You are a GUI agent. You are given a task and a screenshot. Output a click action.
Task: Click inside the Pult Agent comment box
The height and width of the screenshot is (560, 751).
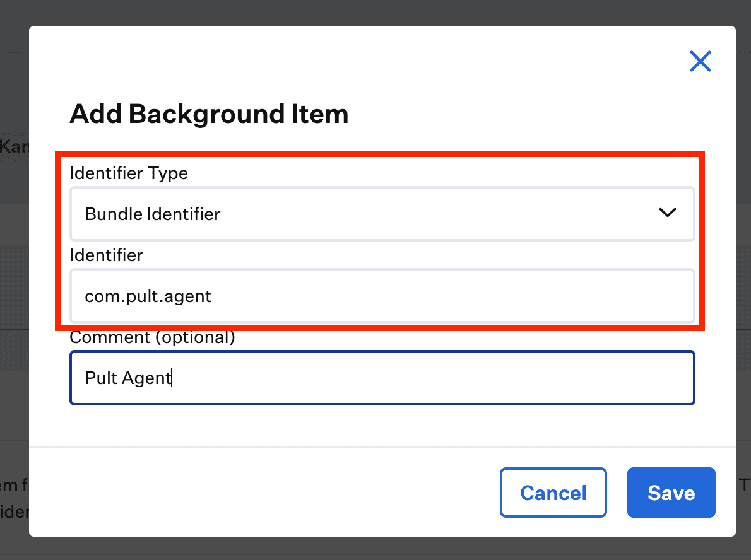pos(382,377)
